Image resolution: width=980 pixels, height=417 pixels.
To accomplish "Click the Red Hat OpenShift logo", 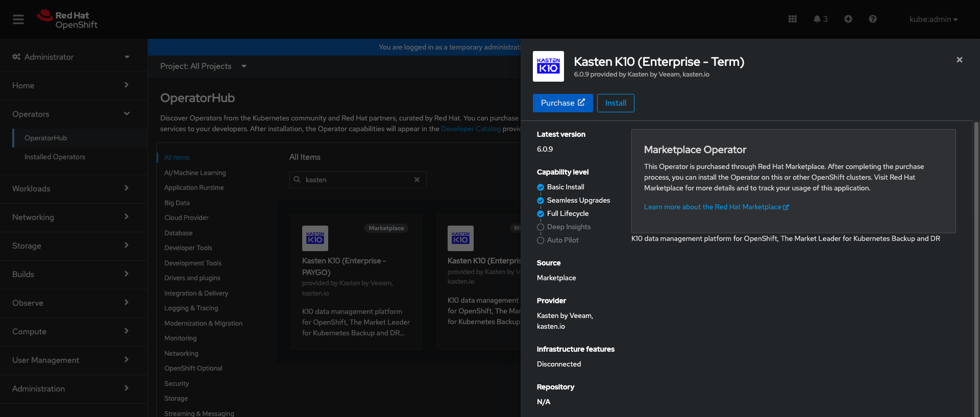I will click(x=67, y=19).
